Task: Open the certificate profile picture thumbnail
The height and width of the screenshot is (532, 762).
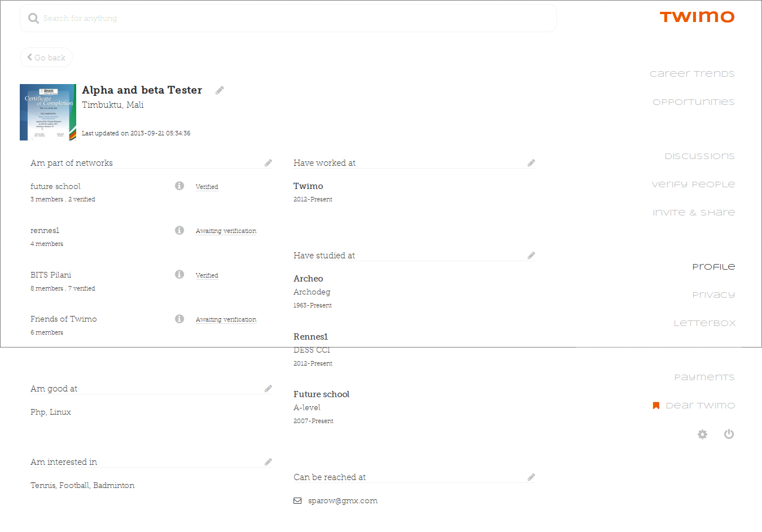Action: click(48, 112)
